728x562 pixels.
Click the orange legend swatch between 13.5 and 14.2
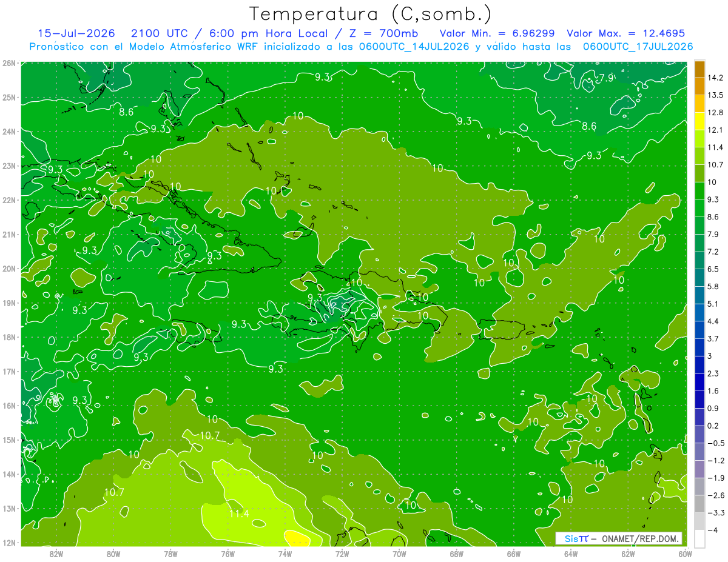(x=699, y=86)
